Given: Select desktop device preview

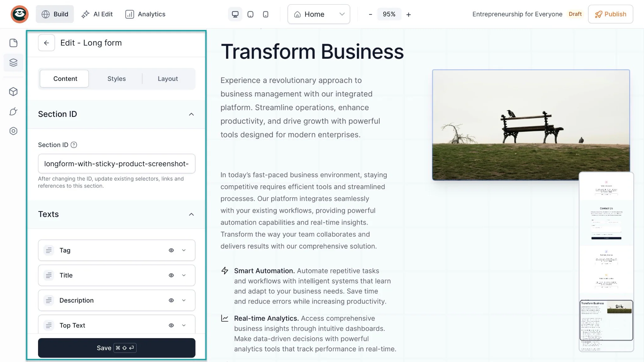Looking at the screenshot, I should 235,14.
